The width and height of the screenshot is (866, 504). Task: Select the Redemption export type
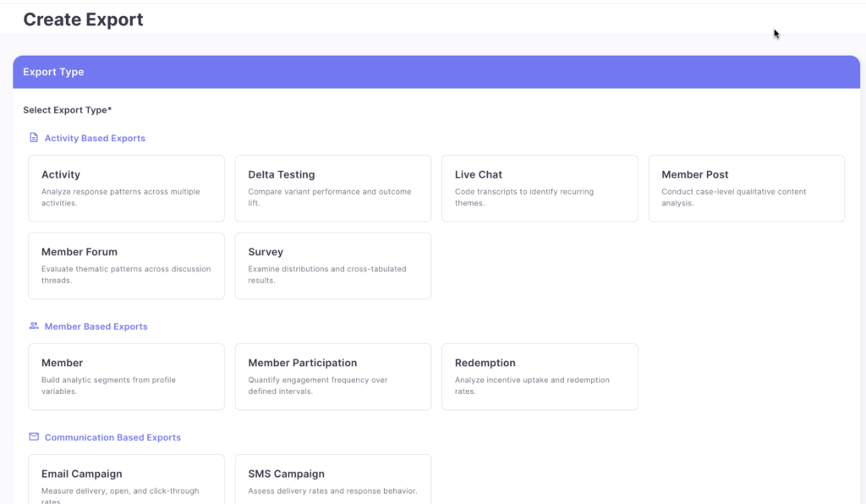click(540, 376)
